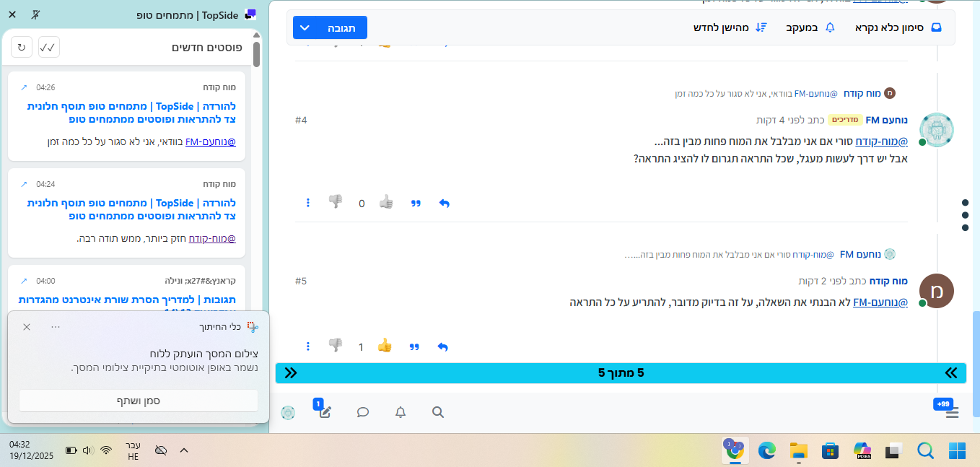Reply to post #5 with the blue arrow icon
The image size is (980, 467).
(443, 346)
